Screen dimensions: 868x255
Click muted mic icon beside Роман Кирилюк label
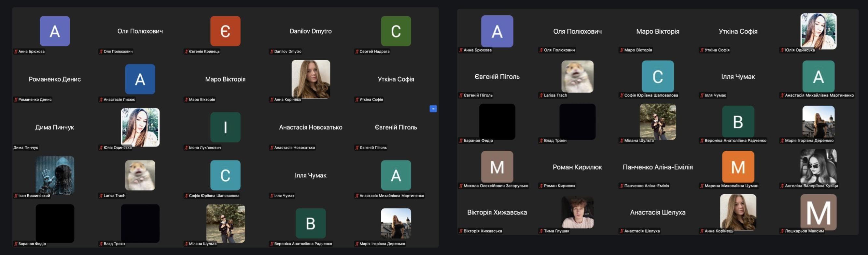[541, 186]
